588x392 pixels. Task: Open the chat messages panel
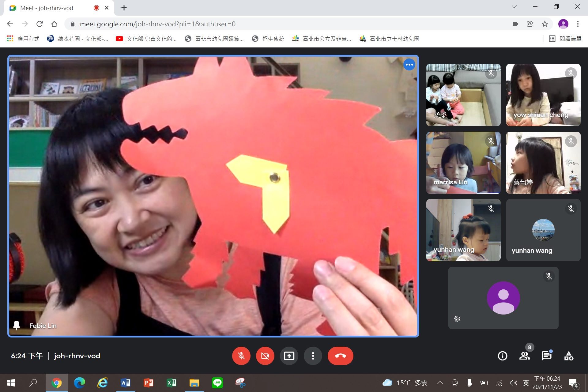[x=547, y=356]
